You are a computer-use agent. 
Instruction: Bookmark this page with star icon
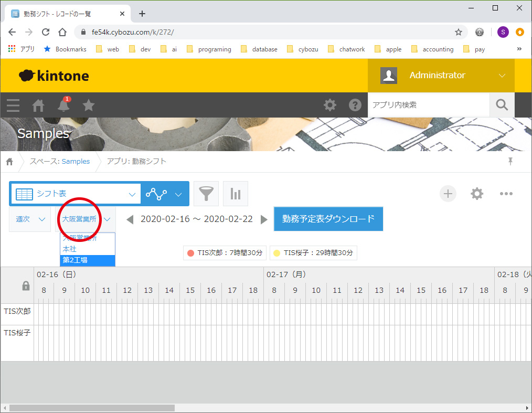click(x=459, y=32)
